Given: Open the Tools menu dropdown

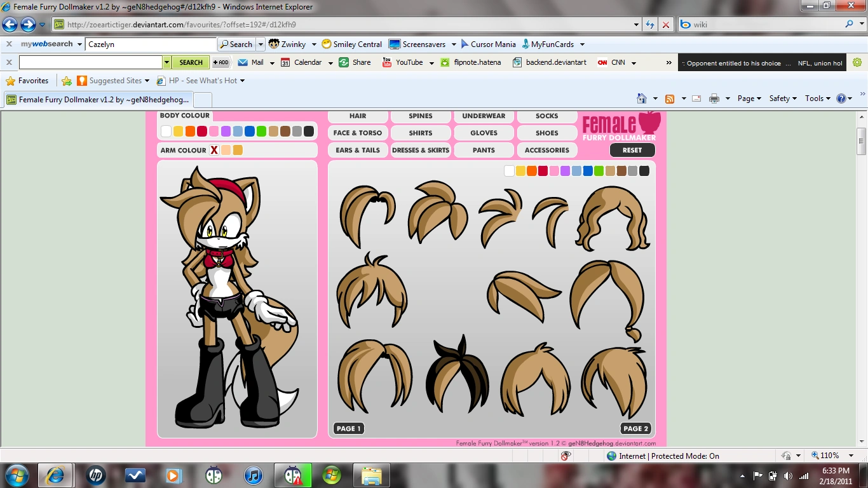Looking at the screenshot, I should pos(818,98).
